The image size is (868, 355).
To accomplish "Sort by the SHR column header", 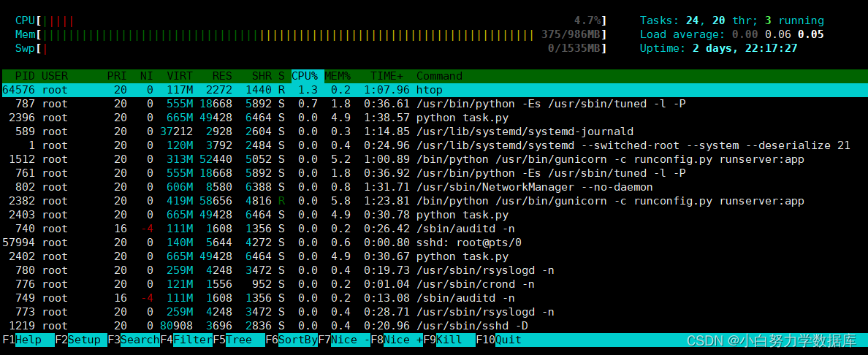I will pyautogui.click(x=262, y=76).
